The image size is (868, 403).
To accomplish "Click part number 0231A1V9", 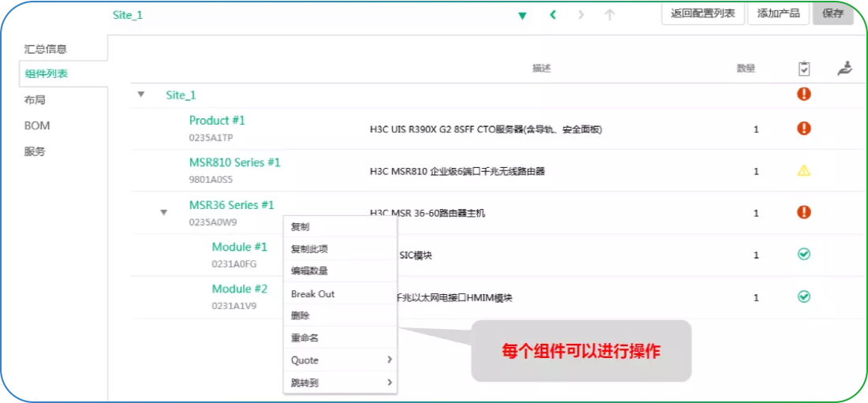I will [x=234, y=305].
